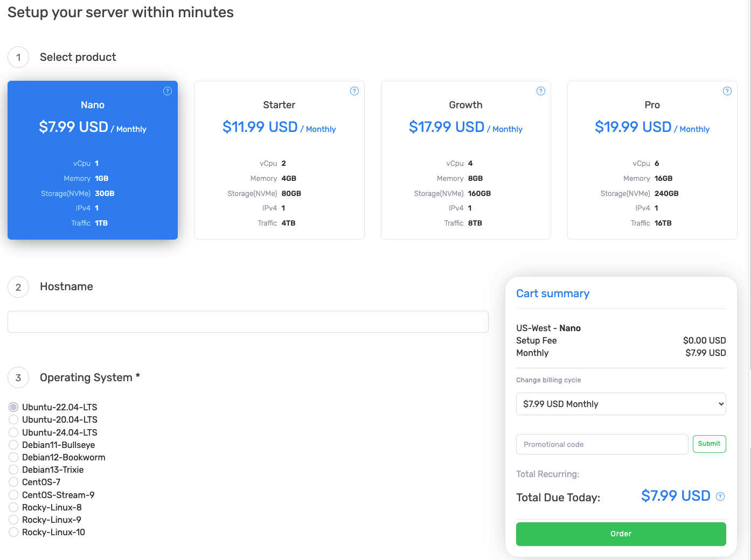Pick the Rocky-Linux-9 option
The width and height of the screenshot is (751, 560).
point(13,520)
